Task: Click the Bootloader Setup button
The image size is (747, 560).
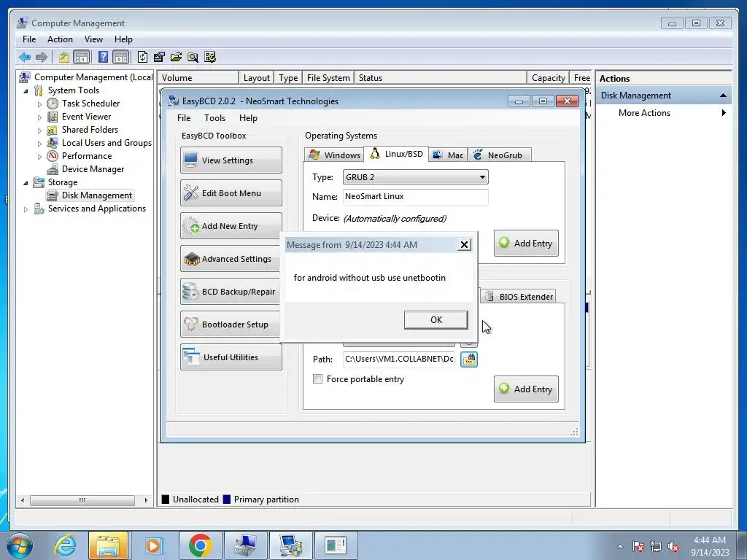Action: [x=231, y=324]
